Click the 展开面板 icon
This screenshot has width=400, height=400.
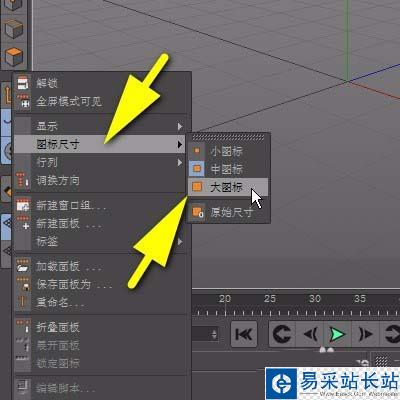pos(23,345)
